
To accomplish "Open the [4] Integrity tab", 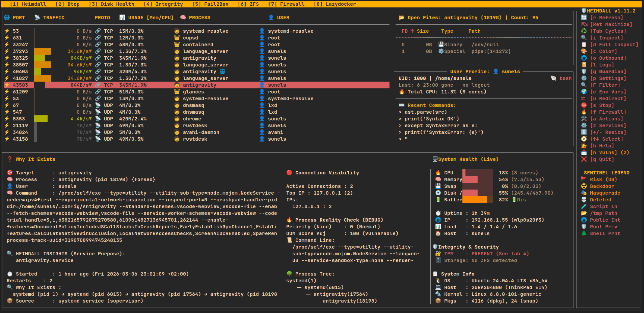I will (163, 4).
